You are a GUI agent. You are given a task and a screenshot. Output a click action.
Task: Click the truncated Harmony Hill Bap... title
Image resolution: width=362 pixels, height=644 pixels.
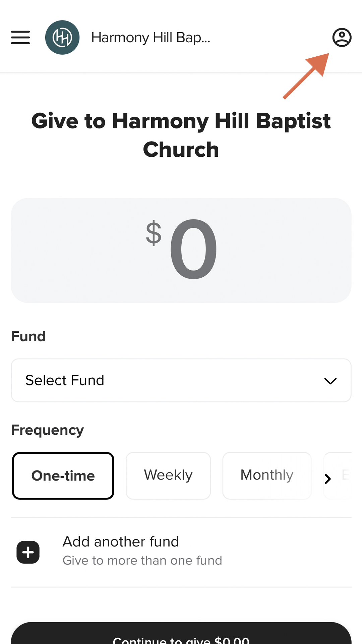(x=150, y=38)
